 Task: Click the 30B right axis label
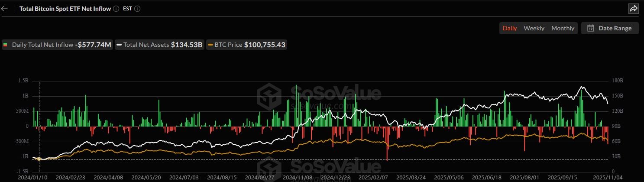point(616,156)
